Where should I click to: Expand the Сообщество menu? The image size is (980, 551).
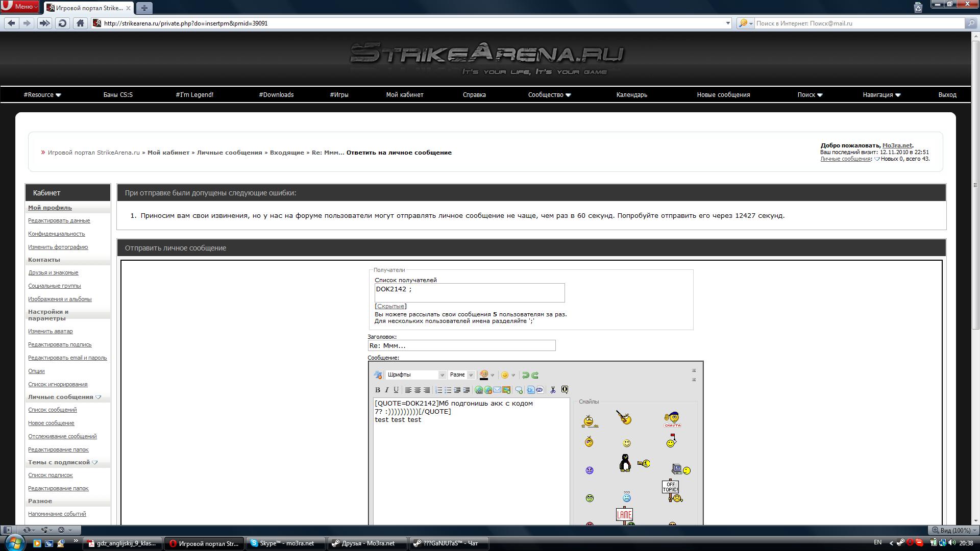click(x=549, y=95)
